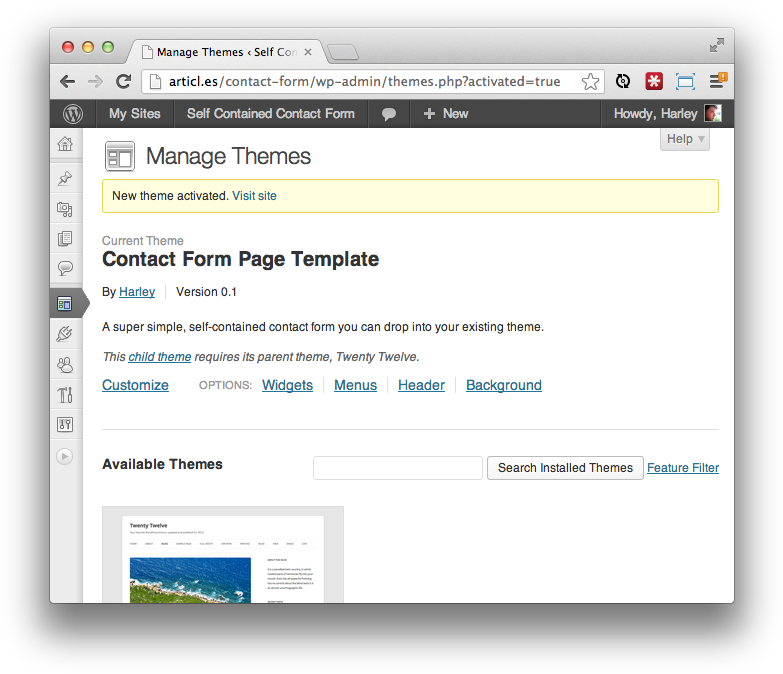Click the blue screen-capture extension icon
The image size is (783, 674).
[x=685, y=81]
